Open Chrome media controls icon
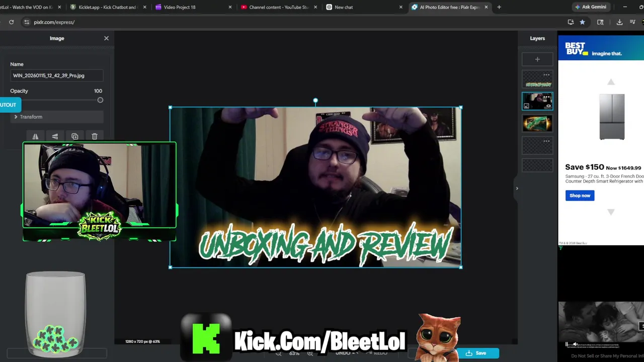The image size is (644, 362). point(632,22)
